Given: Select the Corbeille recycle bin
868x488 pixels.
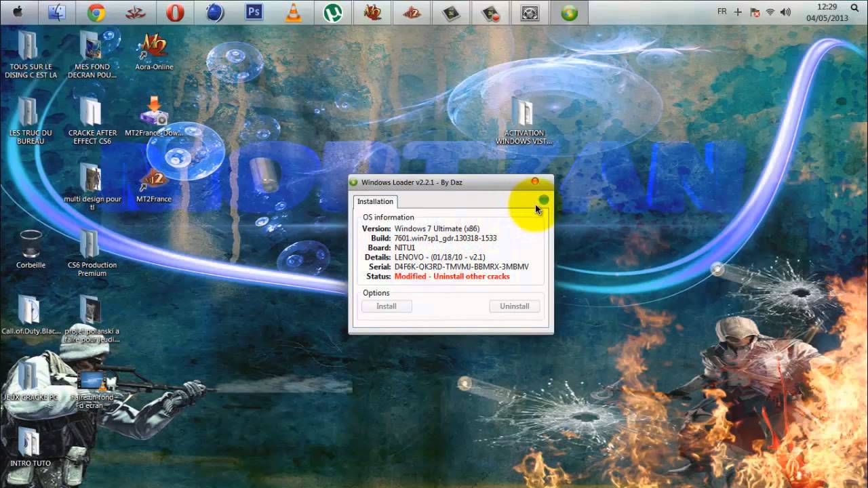Looking at the screenshot, I should 31,249.
